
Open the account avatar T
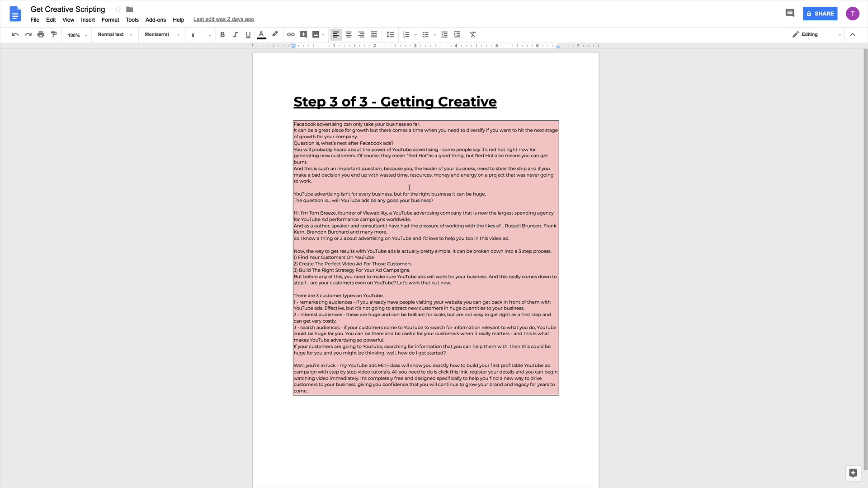point(853,14)
